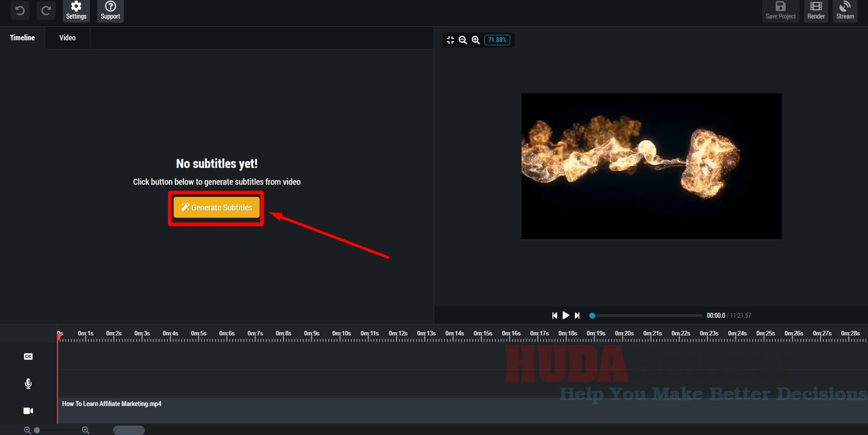The image size is (868, 435).
Task: Click the 0m:25s mark on timeline ruler
Action: [x=765, y=334]
